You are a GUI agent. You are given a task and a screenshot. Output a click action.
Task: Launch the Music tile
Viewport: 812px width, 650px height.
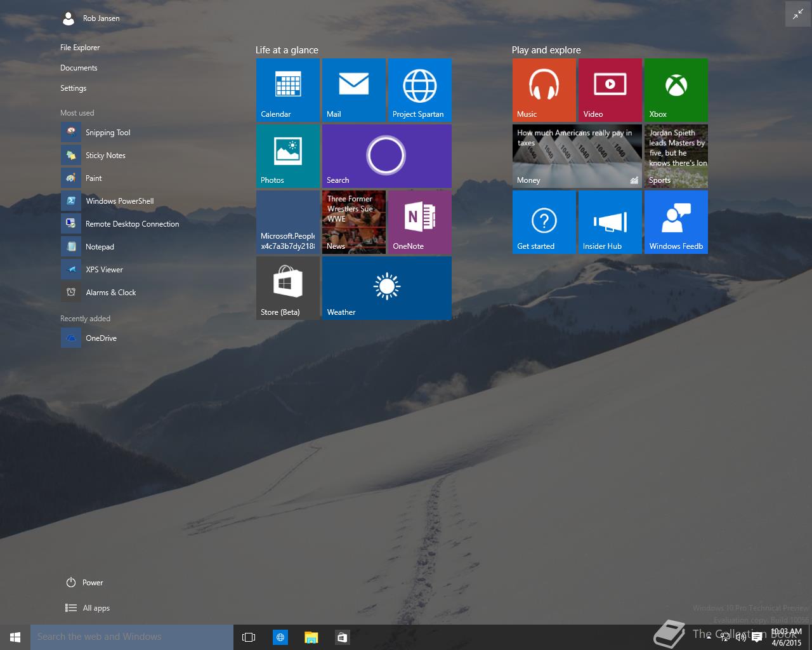pyautogui.click(x=544, y=90)
